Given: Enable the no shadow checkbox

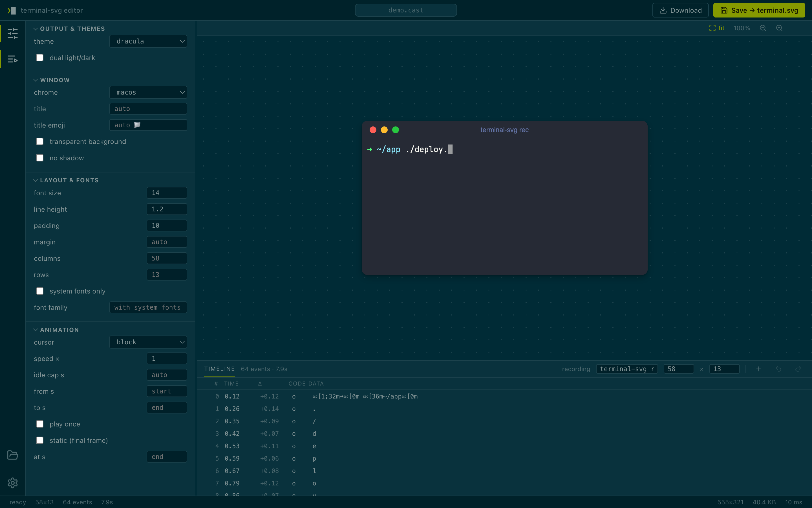Looking at the screenshot, I should [39, 158].
